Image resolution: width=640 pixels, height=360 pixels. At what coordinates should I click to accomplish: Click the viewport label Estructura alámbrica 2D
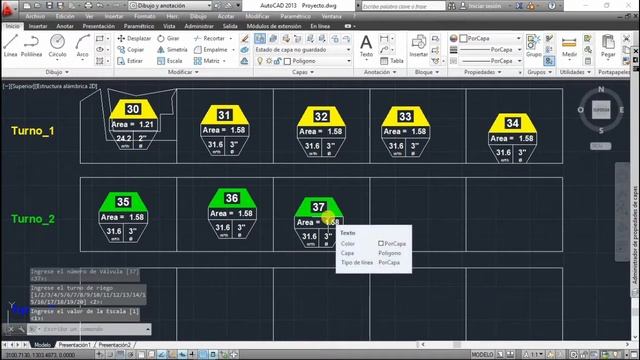[x=68, y=86]
